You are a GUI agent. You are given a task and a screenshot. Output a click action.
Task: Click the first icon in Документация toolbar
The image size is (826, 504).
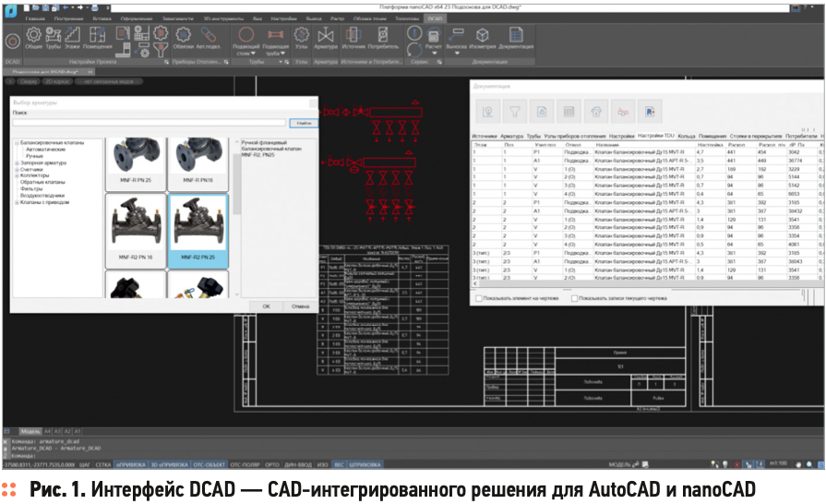tap(488, 112)
